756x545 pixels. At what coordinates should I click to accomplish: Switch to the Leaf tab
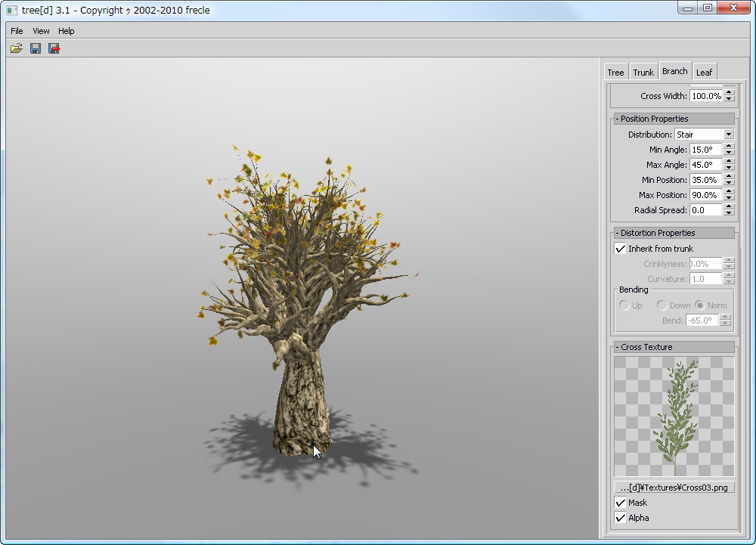point(704,73)
